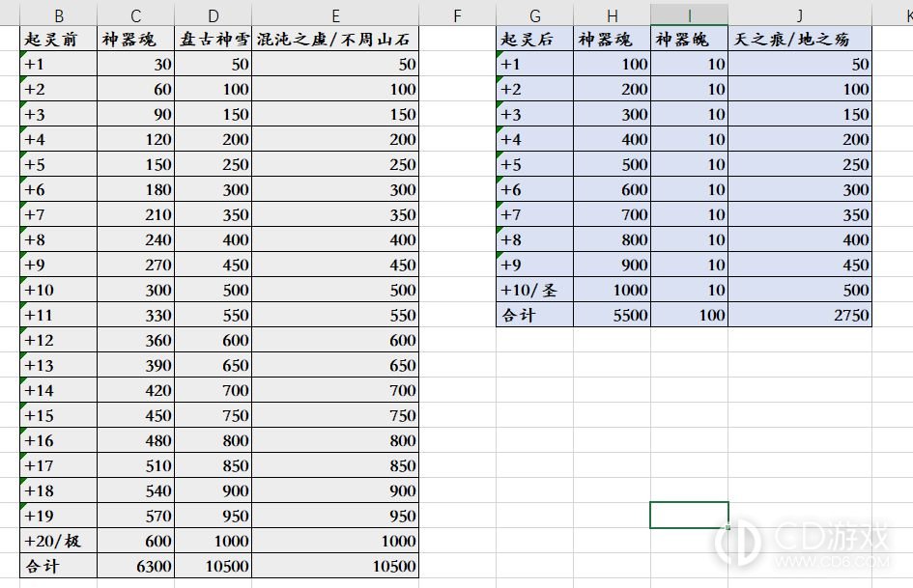913x588 pixels.
Task: Click the cell containing "570"
Action: 135,516
